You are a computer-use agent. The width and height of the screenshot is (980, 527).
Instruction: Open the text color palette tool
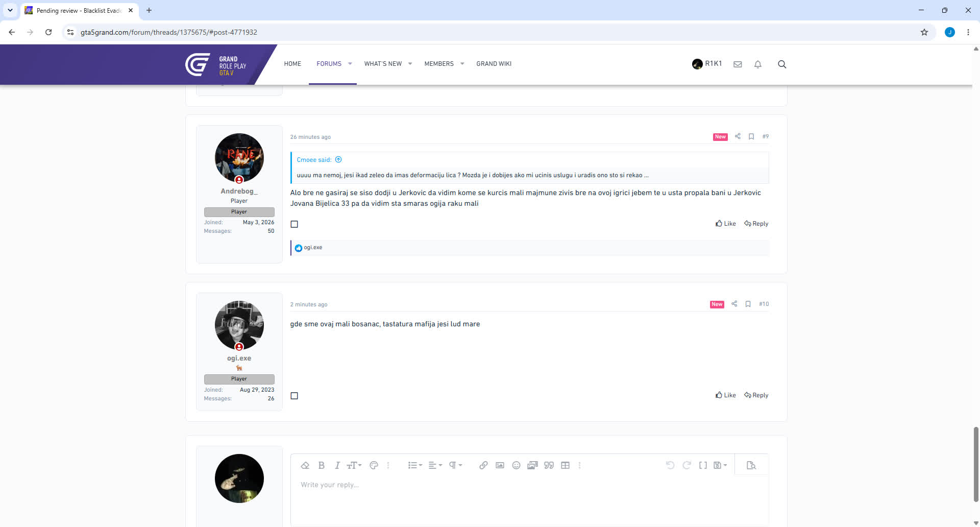point(374,465)
